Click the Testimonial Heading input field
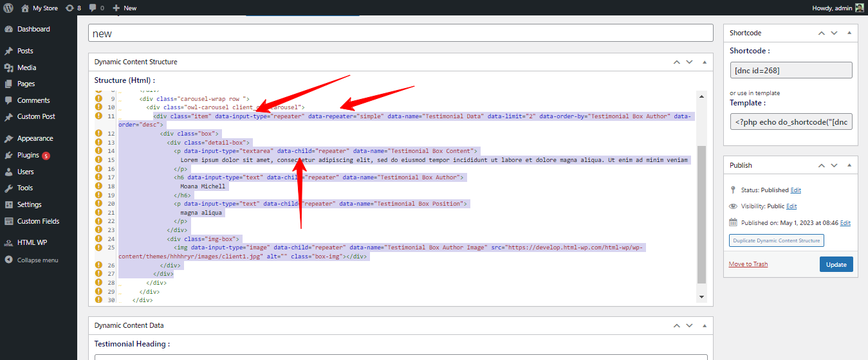The width and height of the screenshot is (868, 360). pos(400,357)
